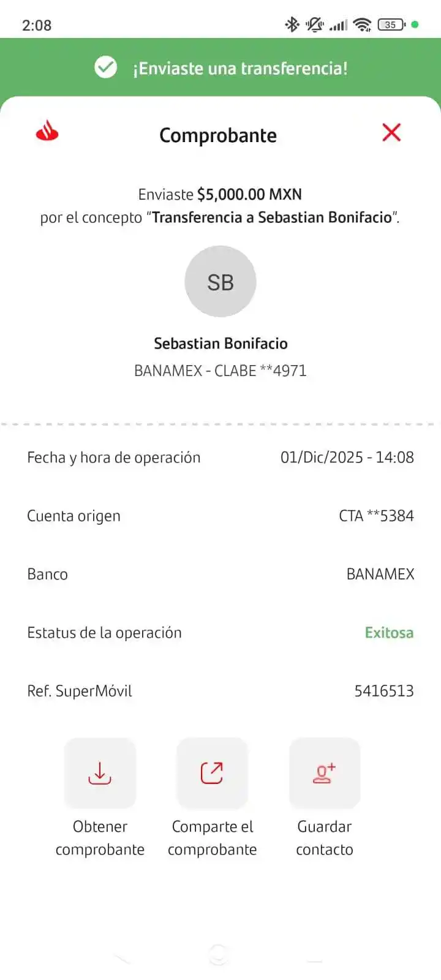Tap the save contact icon
The height and width of the screenshot is (980, 441).
pyautogui.click(x=324, y=773)
